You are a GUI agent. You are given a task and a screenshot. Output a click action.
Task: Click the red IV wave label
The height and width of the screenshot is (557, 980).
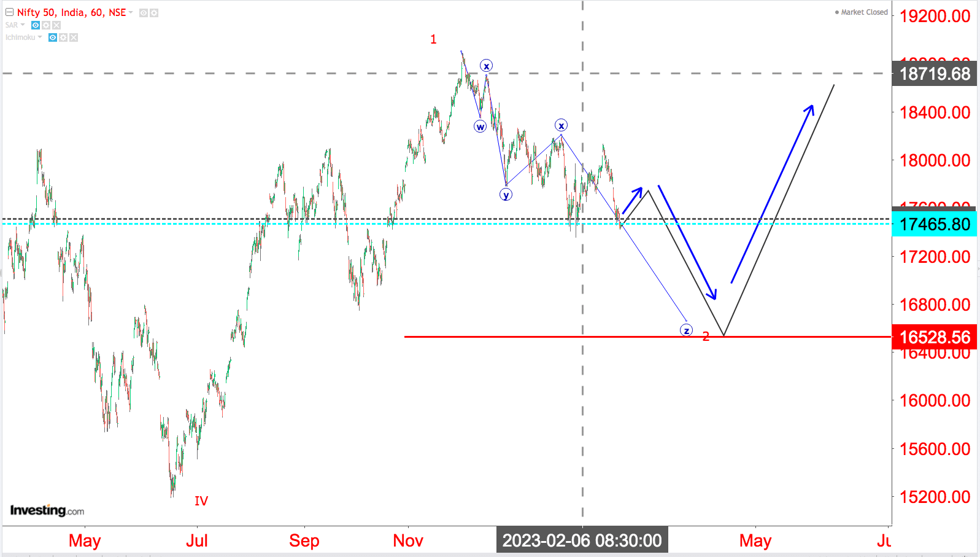pos(201,501)
